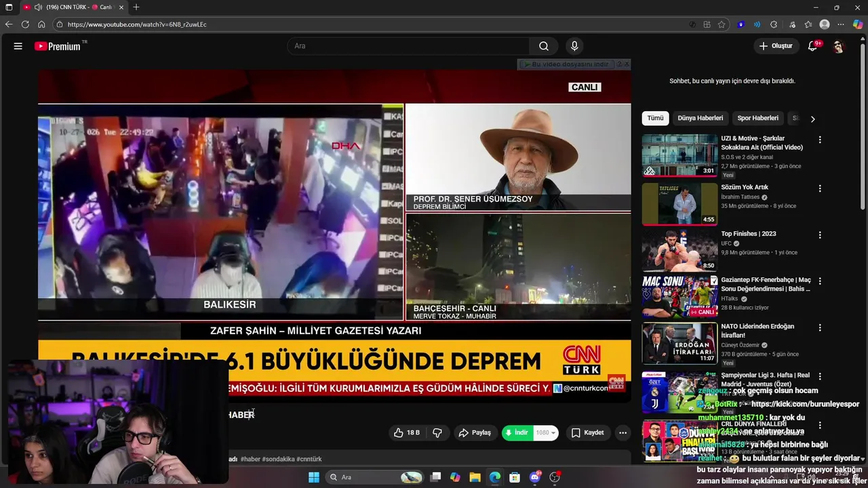Open Windows Start menu

[x=314, y=477]
